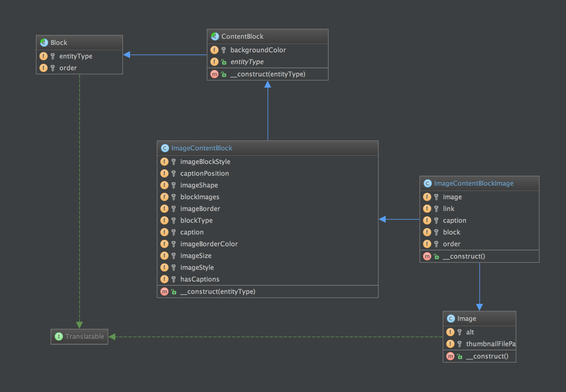Viewport: 566px width, 392px height.
Task: Click field icon beside link
Action: pos(427,209)
